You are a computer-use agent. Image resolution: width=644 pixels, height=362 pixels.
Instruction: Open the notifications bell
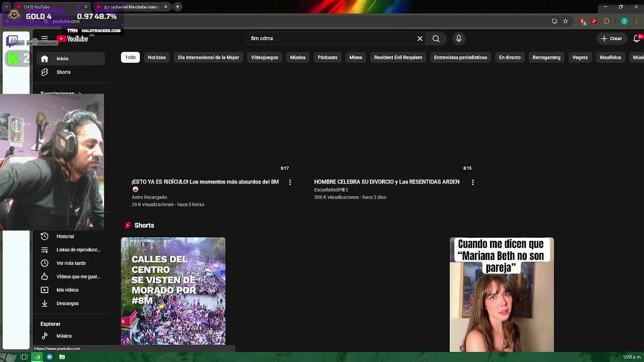click(x=637, y=39)
